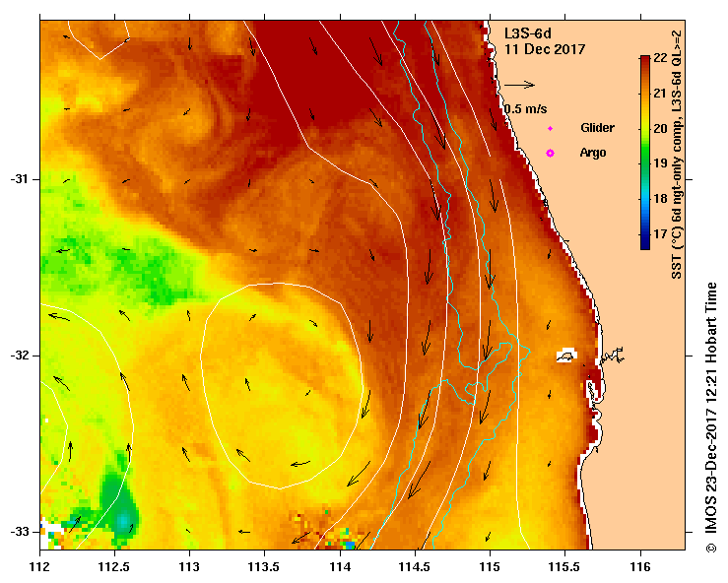Click the 113.5 longitude axis label
The width and height of the screenshot is (728, 583).
point(265,567)
